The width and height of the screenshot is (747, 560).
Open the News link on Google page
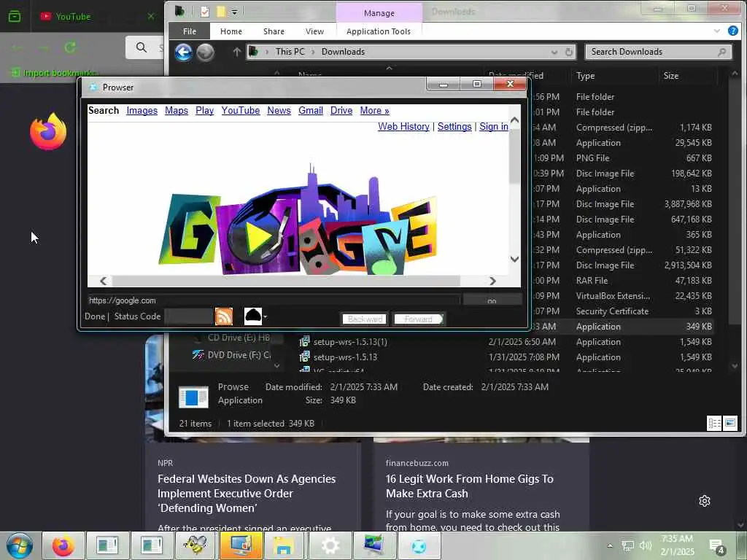(279, 111)
